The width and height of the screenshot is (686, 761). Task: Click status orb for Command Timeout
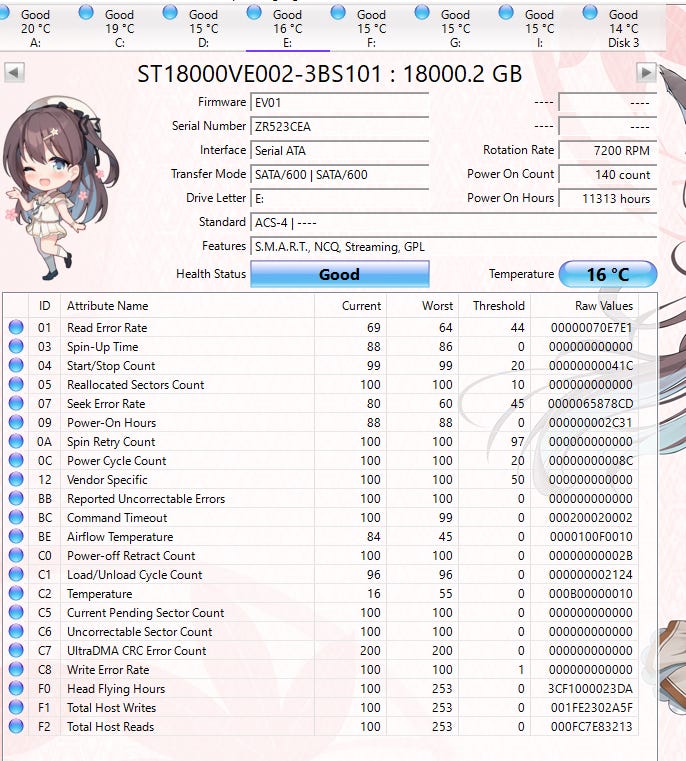click(x=16, y=517)
